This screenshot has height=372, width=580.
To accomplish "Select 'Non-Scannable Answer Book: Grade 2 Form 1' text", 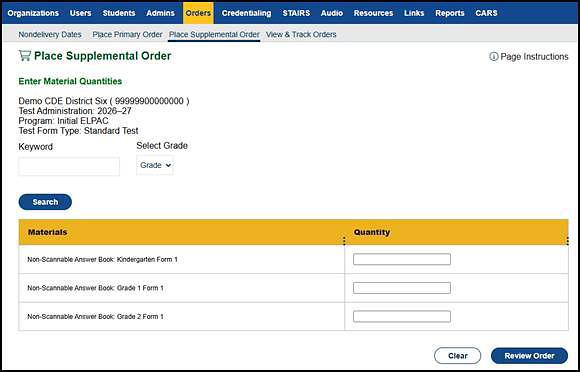I will [x=95, y=317].
